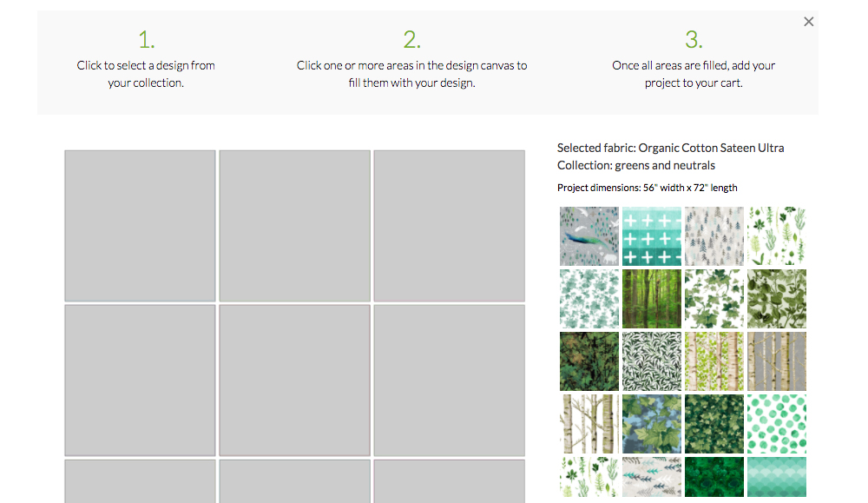Select the ivy vines on white pattern
Image resolution: width=868 pixels, height=503 pixels.
[x=714, y=298]
